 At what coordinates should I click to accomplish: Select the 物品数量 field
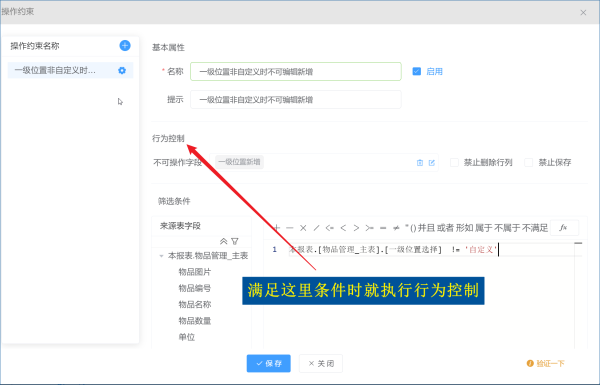coord(195,321)
